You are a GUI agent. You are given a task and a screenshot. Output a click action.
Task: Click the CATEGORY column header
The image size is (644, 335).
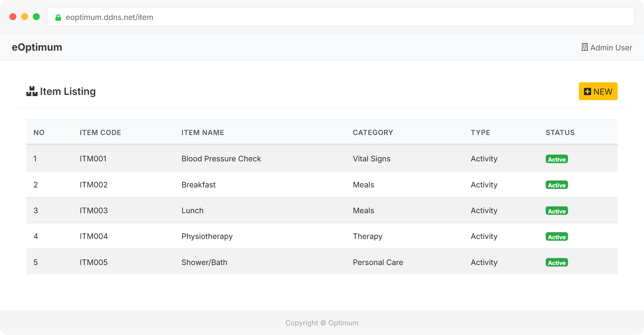373,132
